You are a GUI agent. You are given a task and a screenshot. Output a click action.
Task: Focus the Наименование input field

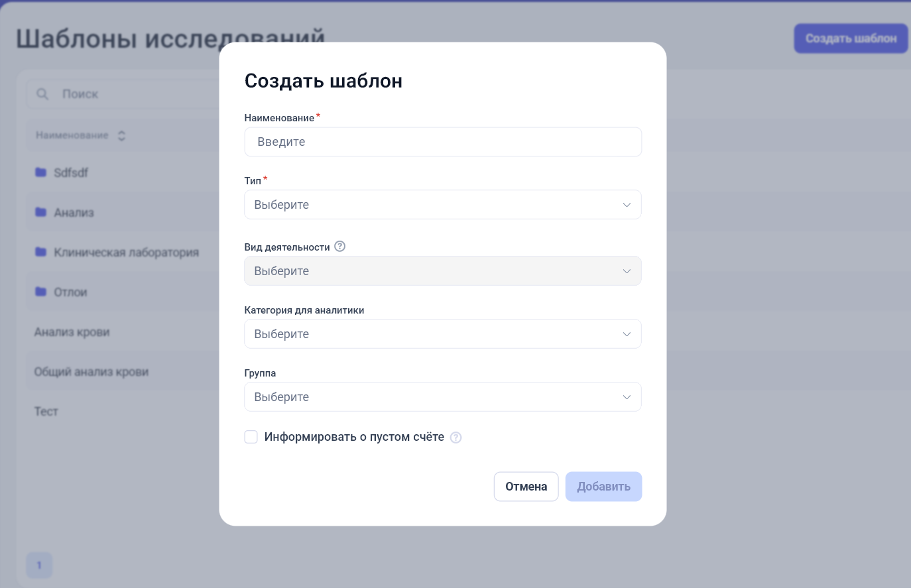pos(443,142)
